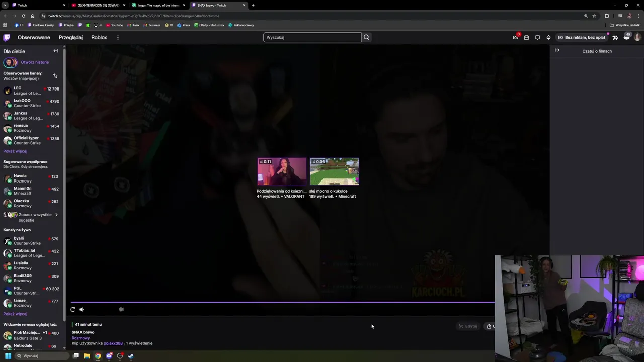Image resolution: width=644 pixels, height=362 pixels.
Task: Expand live channels with lower Pokaż więcej
Action: (x=15, y=314)
